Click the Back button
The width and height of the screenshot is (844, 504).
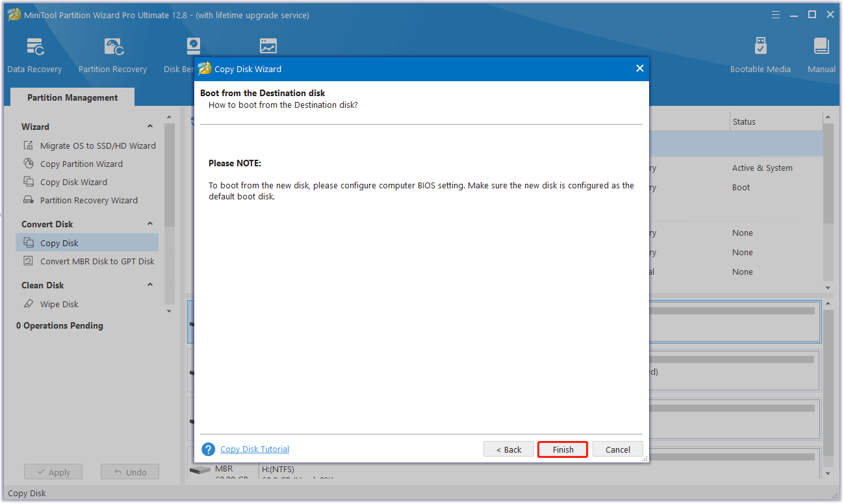509,449
